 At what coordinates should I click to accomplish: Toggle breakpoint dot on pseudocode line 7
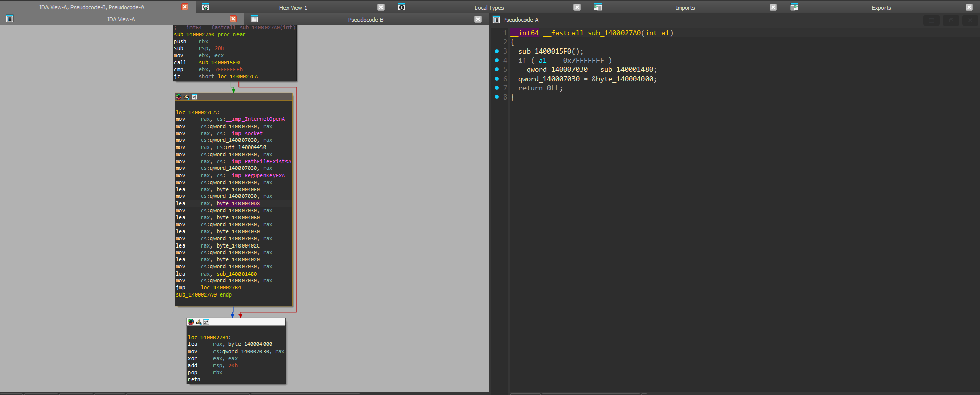pos(497,88)
